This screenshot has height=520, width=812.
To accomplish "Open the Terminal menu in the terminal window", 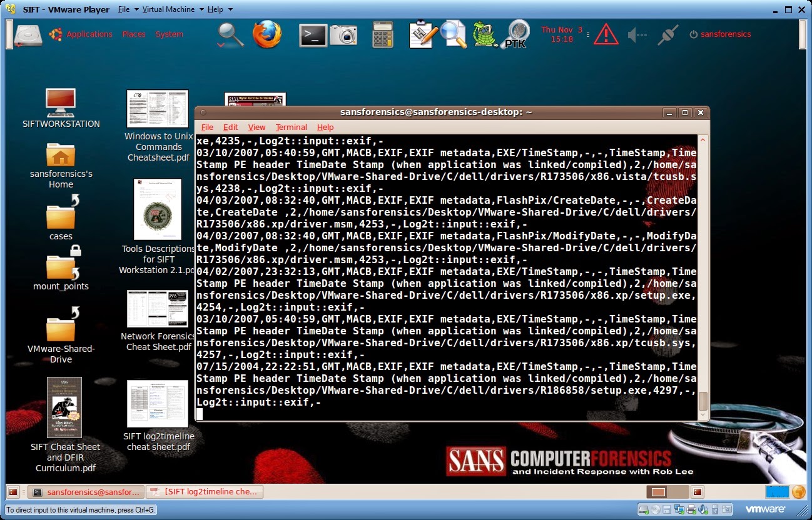I will pos(291,127).
